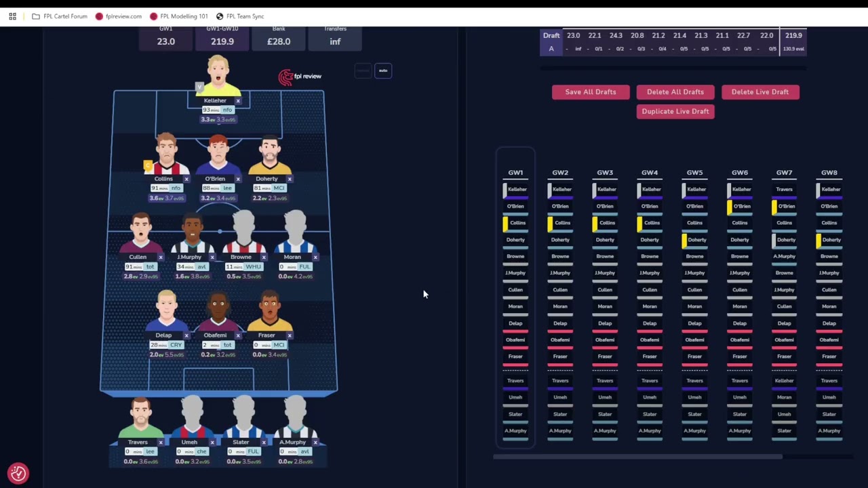Remove bench player Umeh via x icon
This screenshot has width=868, height=488.
(x=212, y=443)
